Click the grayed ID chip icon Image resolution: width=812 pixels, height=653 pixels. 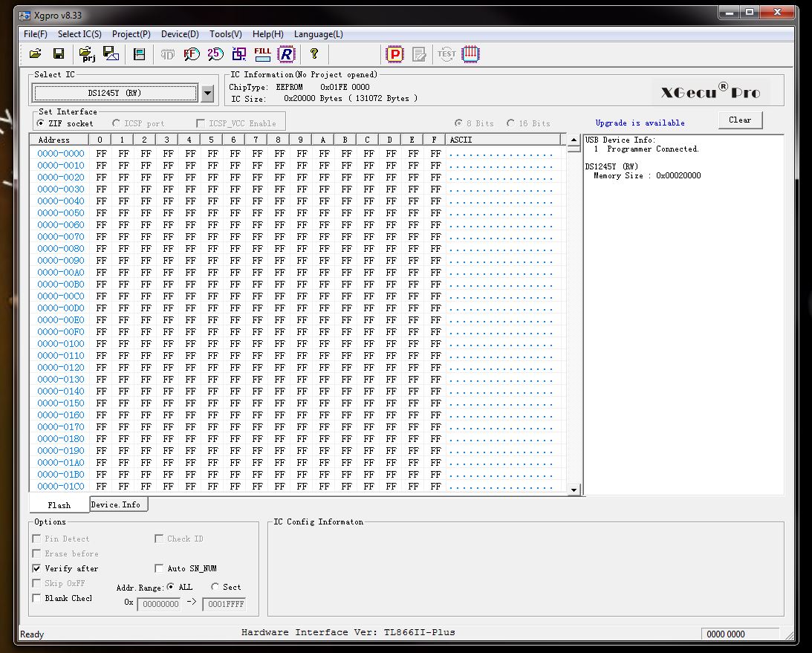[167, 53]
